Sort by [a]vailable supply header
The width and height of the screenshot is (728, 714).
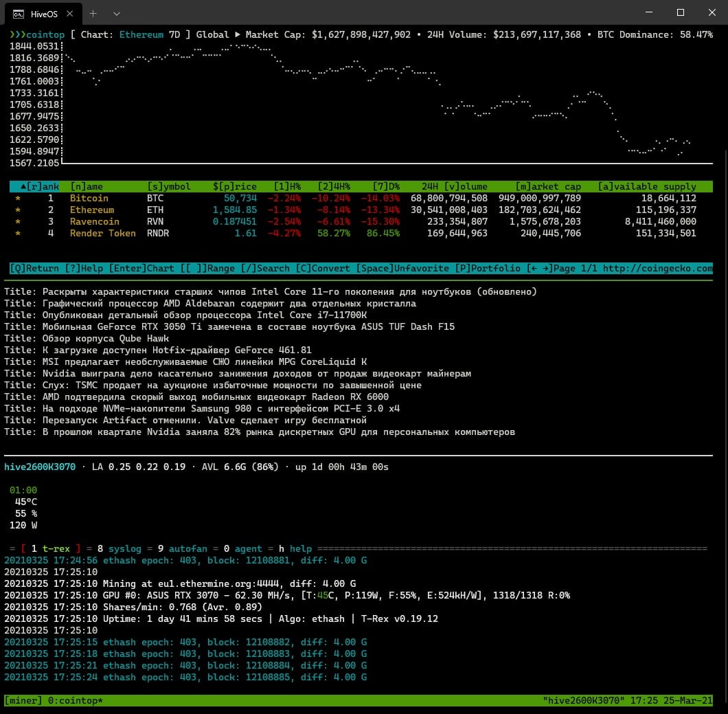coord(647,186)
